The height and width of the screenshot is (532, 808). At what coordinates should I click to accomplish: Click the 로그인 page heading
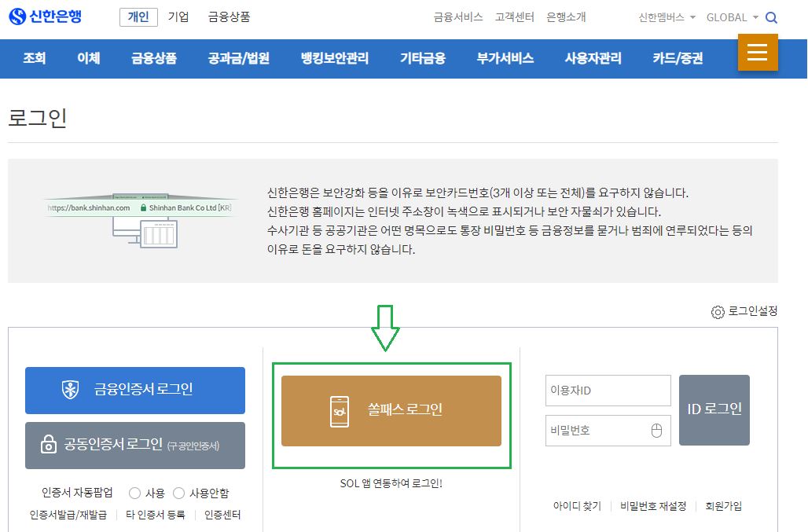[x=38, y=118]
